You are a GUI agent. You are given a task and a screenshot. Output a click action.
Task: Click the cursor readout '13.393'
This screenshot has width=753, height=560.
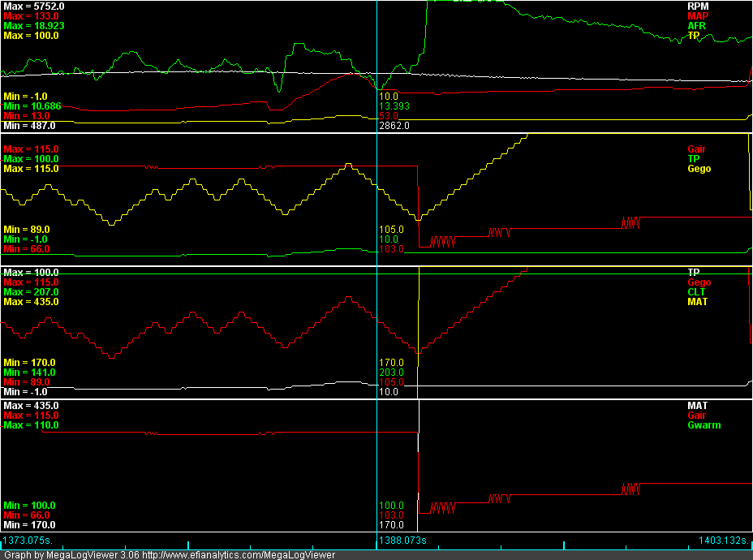[x=394, y=106]
